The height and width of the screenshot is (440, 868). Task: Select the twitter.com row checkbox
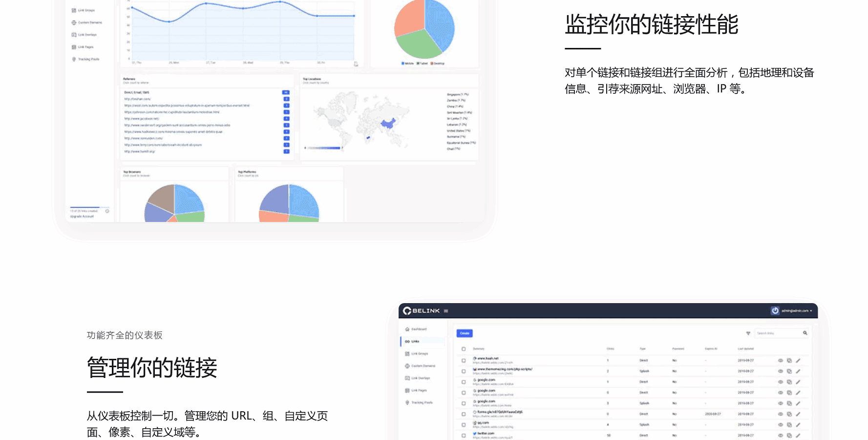(464, 435)
